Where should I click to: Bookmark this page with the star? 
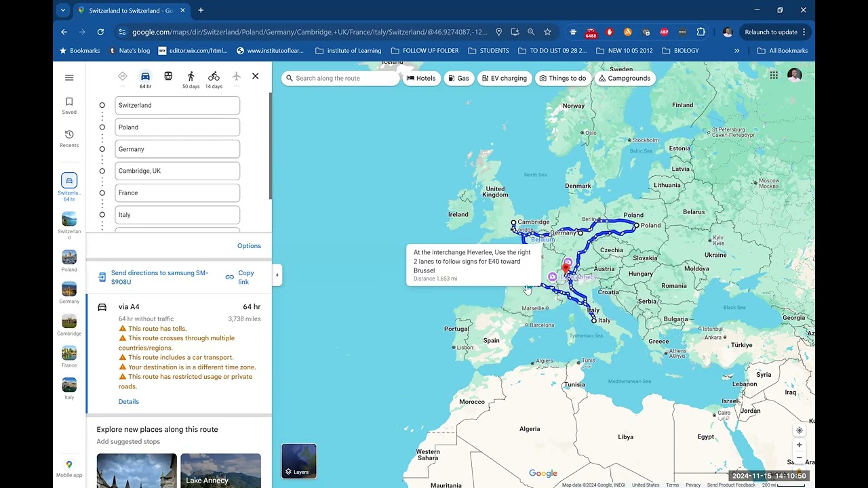[547, 32]
